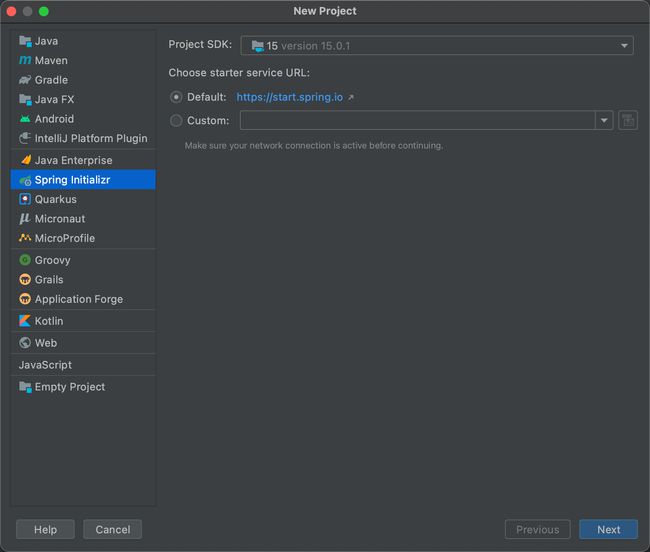Click the New Project title bar text

(325, 11)
